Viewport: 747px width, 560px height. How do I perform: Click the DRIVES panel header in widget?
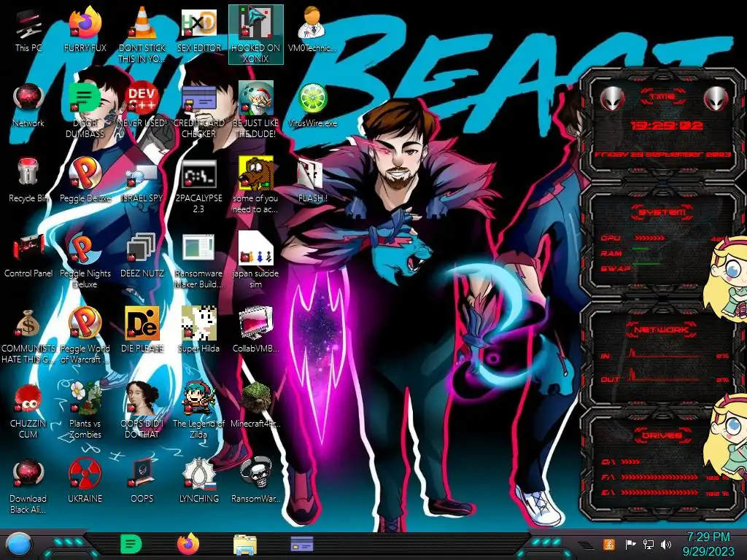662,435
